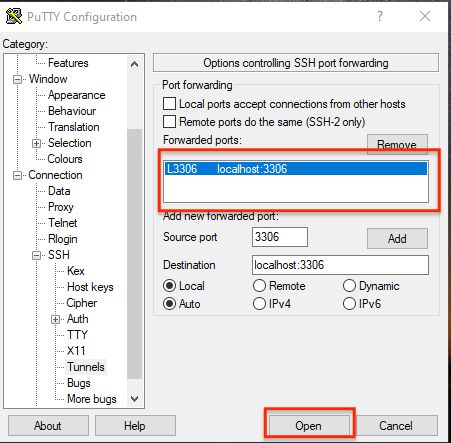This screenshot has height=443, width=451.
Task: Select the Auth category
Action: pos(78,319)
